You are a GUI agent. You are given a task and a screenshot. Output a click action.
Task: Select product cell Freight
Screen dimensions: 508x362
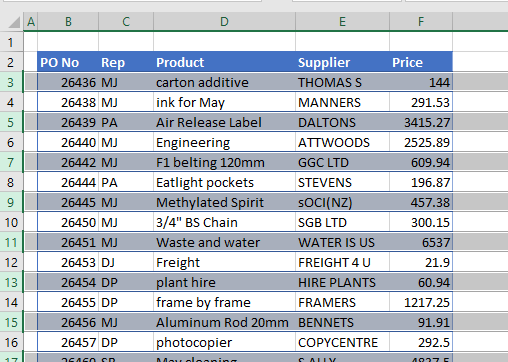point(224,262)
